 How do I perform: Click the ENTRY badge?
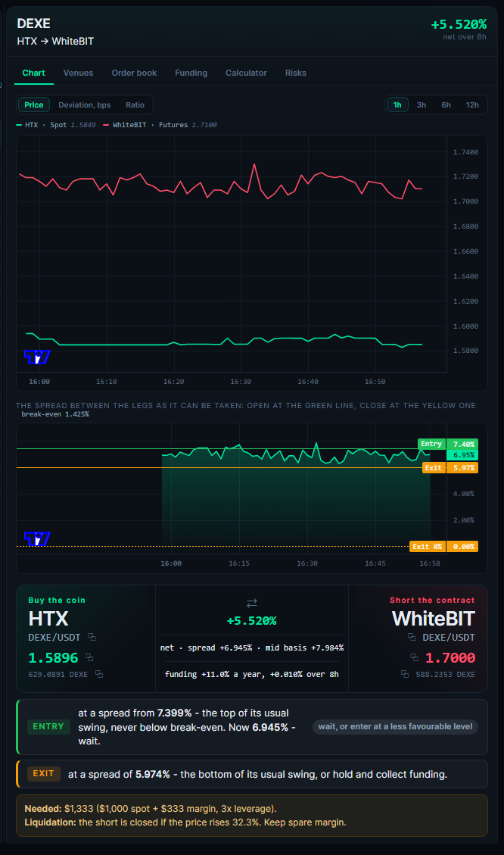pos(48,726)
